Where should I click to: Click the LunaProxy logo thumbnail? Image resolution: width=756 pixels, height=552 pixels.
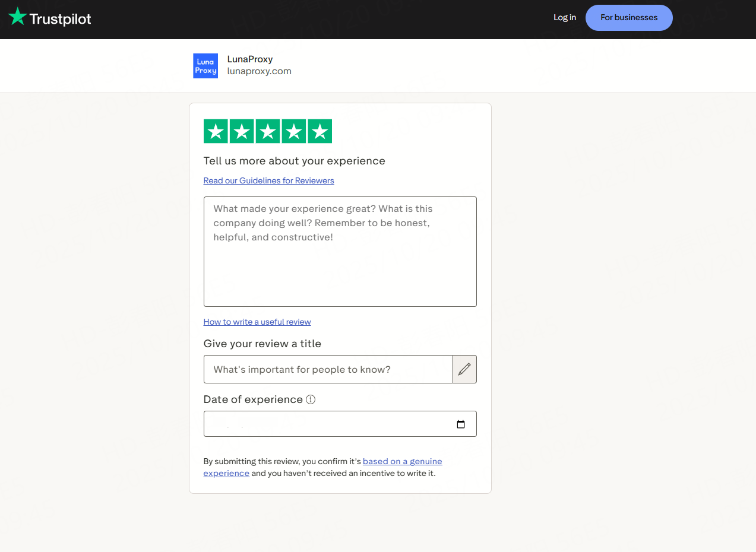coord(205,66)
